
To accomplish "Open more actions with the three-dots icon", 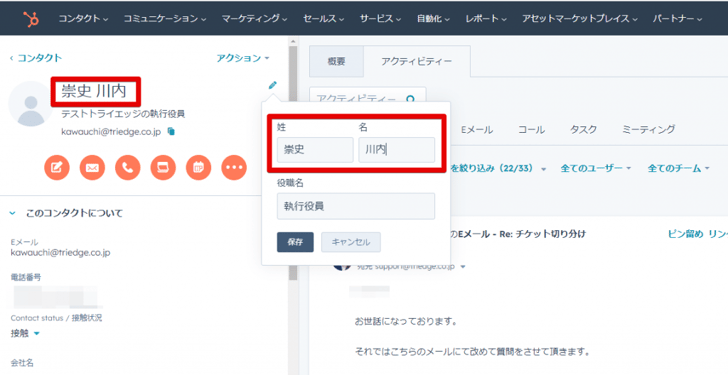I will tap(234, 168).
